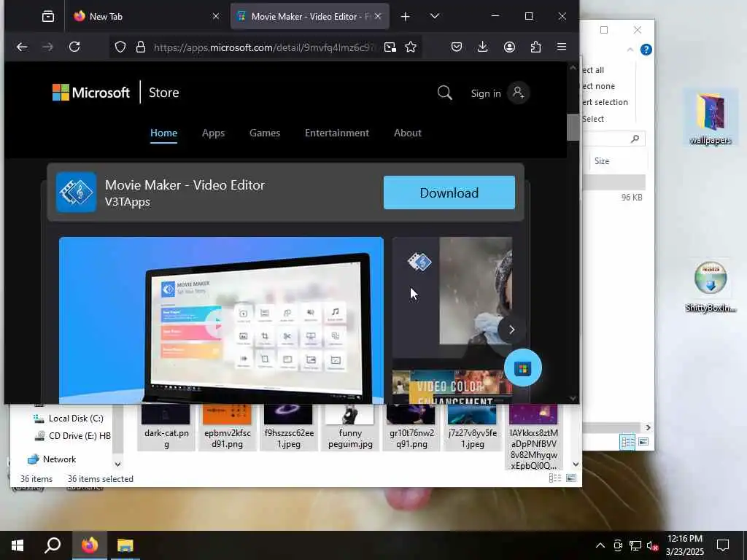
Task: Switch Explorer to large icons view
Action: [x=571, y=478]
